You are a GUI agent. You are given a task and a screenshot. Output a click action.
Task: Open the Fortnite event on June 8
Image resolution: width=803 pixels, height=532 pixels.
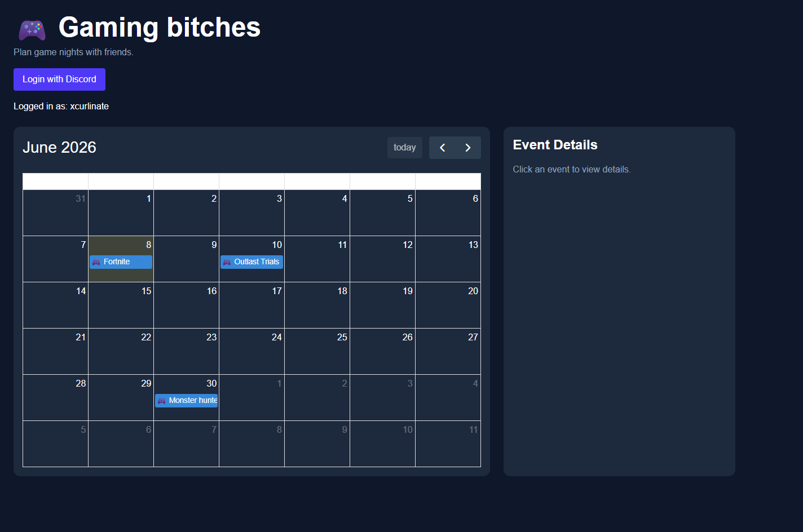(x=121, y=262)
